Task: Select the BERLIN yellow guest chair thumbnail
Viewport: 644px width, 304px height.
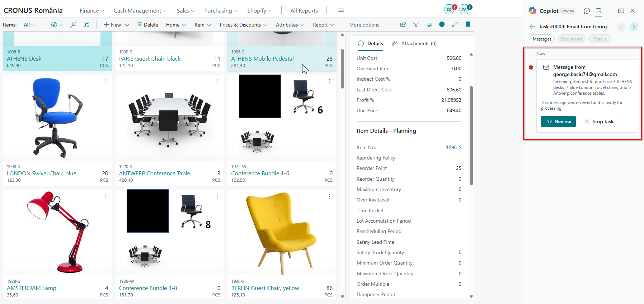Action: 282,232
